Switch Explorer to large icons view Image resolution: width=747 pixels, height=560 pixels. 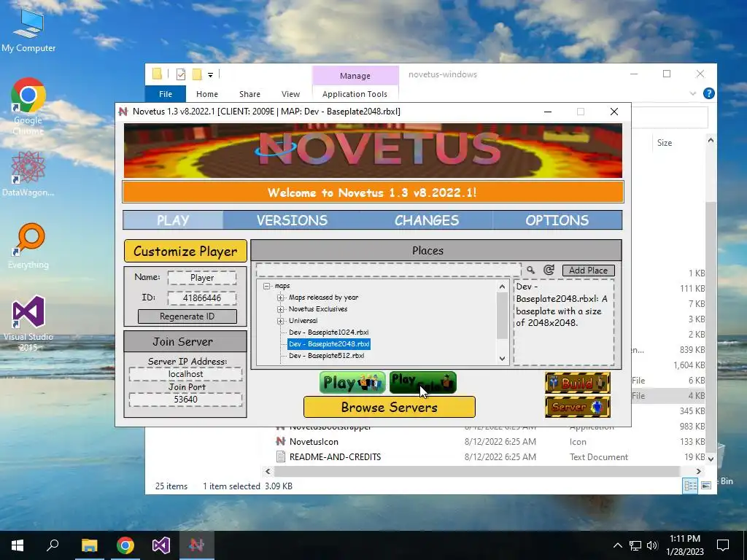click(706, 485)
